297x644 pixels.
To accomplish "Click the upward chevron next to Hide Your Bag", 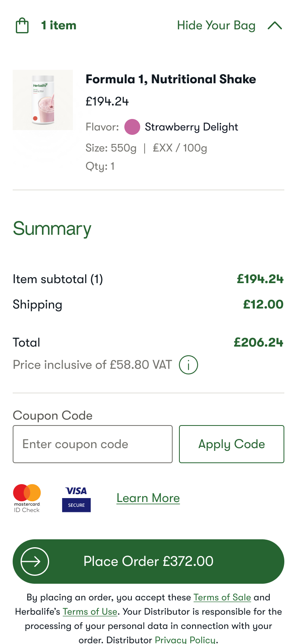I will pyautogui.click(x=276, y=25).
